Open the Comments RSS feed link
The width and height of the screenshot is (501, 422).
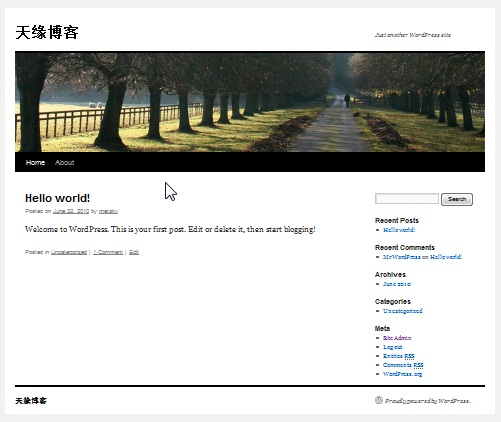coord(403,365)
